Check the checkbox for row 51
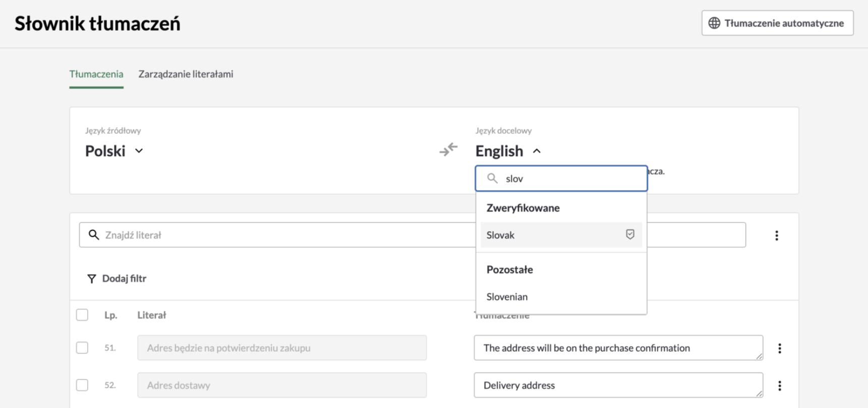 82,348
